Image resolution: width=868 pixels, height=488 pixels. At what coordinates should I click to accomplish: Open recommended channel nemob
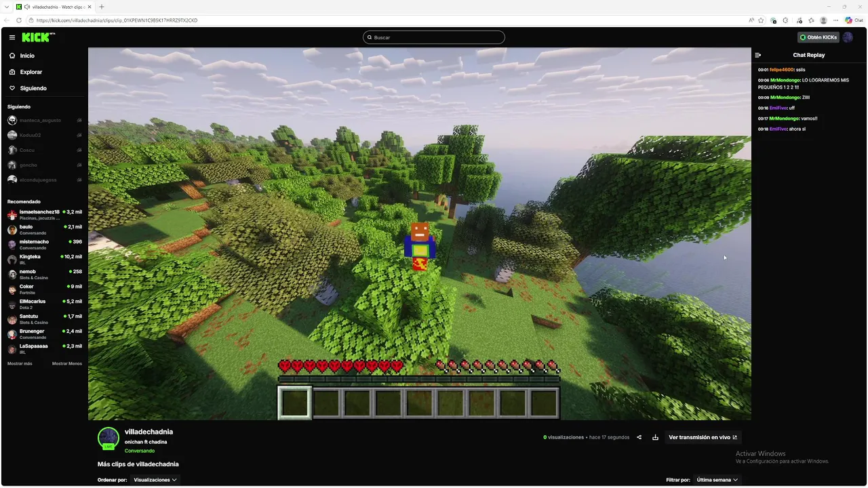tap(44, 274)
